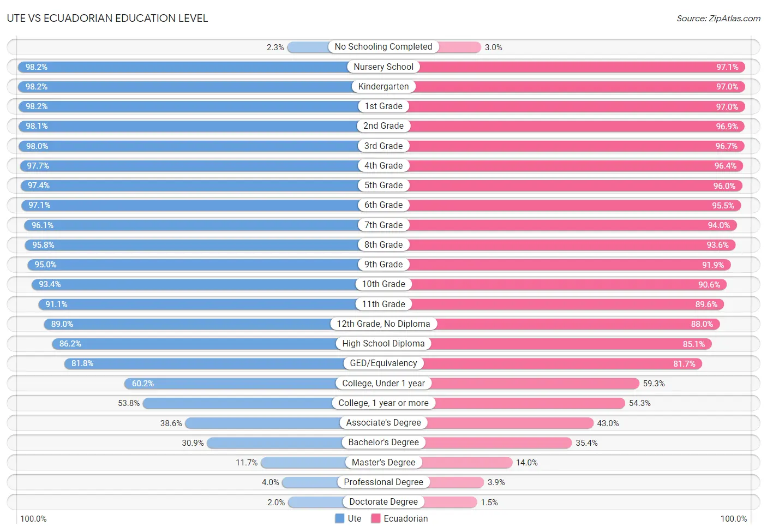Click the Nursery School category label
The width and height of the screenshot is (767, 532).
383,67
